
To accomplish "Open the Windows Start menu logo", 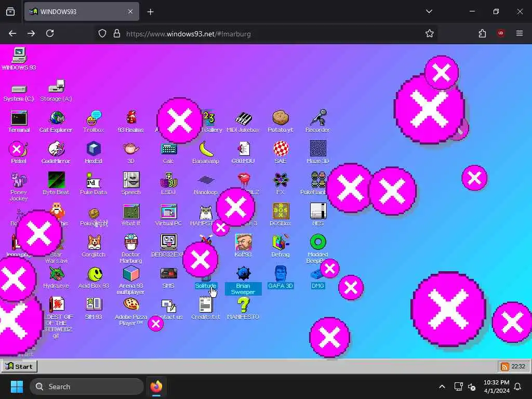I will click(x=17, y=387).
